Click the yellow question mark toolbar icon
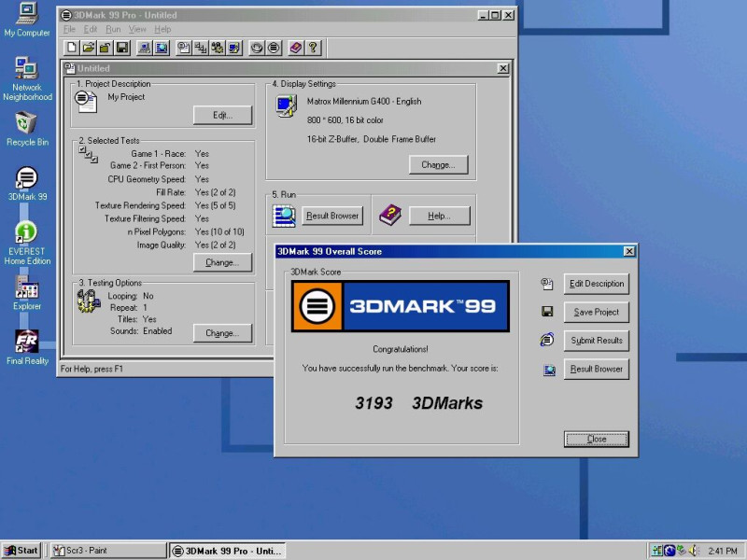Image resolution: width=747 pixels, height=560 pixels. 313,48
